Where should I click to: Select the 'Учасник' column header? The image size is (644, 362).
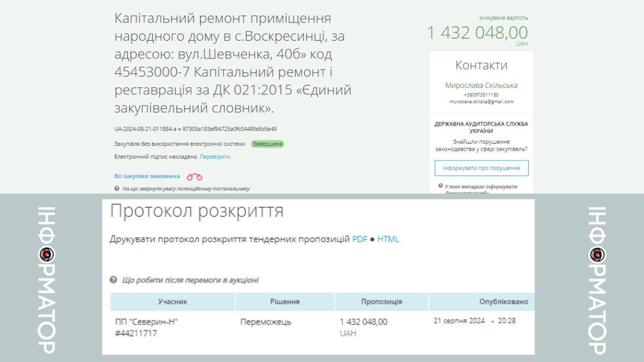click(x=173, y=301)
